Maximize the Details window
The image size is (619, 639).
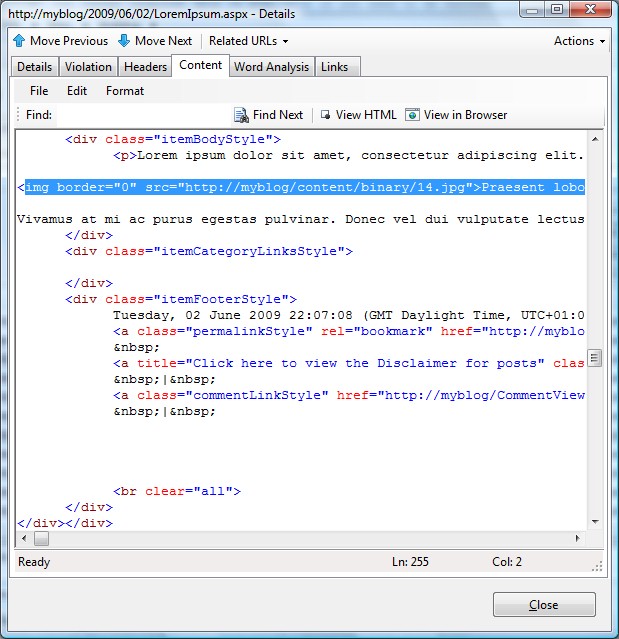point(557,9)
